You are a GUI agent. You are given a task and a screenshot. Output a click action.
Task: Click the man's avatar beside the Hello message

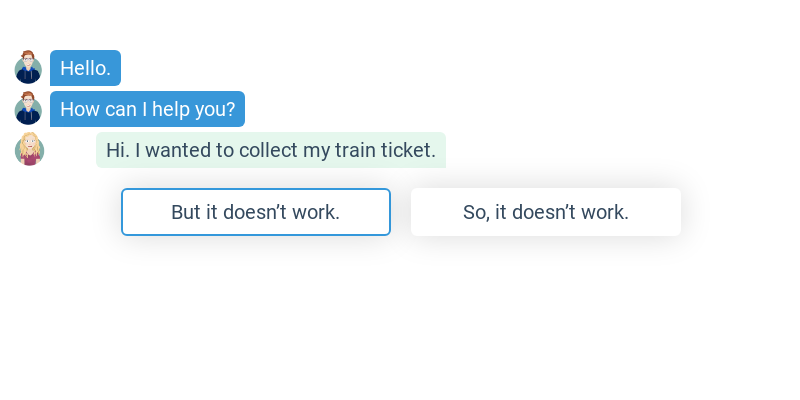pyautogui.click(x=28, y=68)
